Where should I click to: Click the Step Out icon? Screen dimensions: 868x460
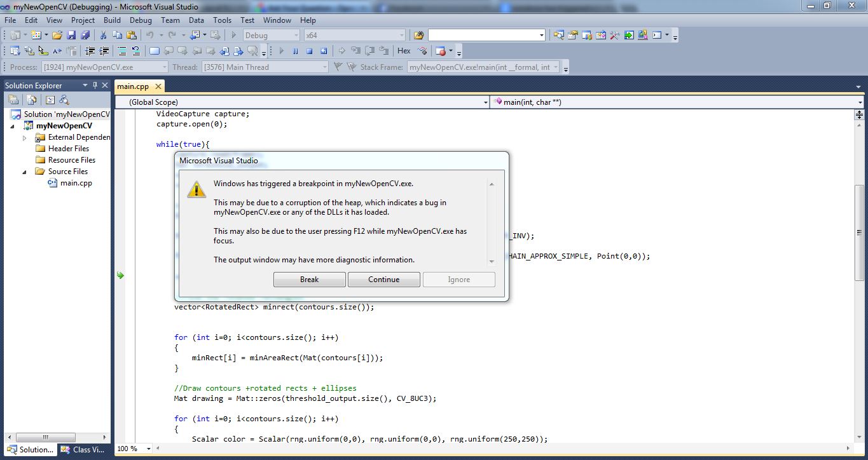383,51
